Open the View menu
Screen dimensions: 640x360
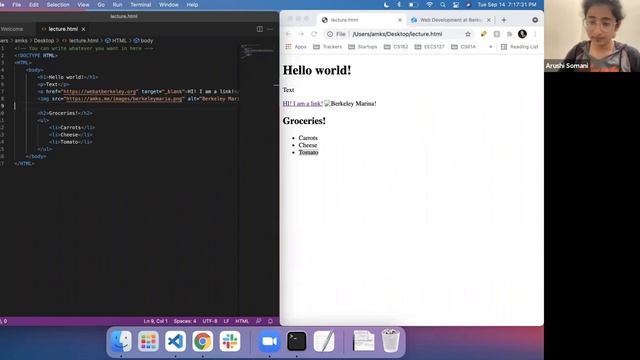[83, 5]
